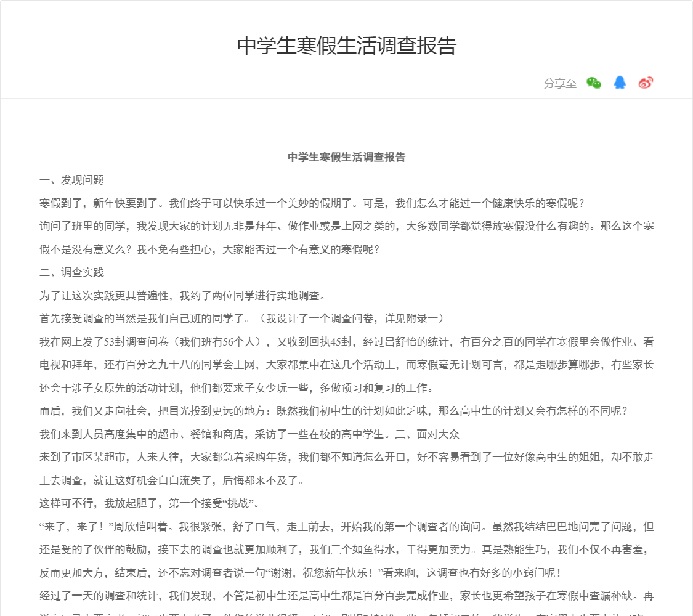Click the line starting '首先接受调查的当然是'

click(241, 318)
